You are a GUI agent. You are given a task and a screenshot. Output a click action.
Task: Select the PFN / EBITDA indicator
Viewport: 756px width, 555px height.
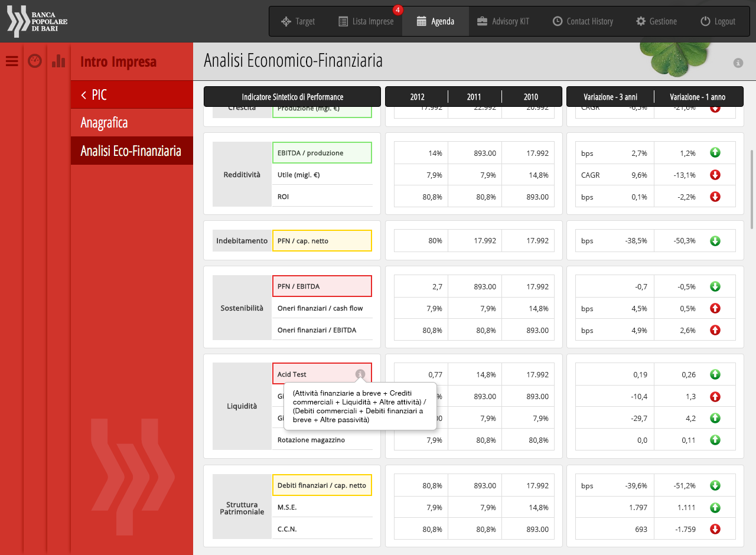322,286
